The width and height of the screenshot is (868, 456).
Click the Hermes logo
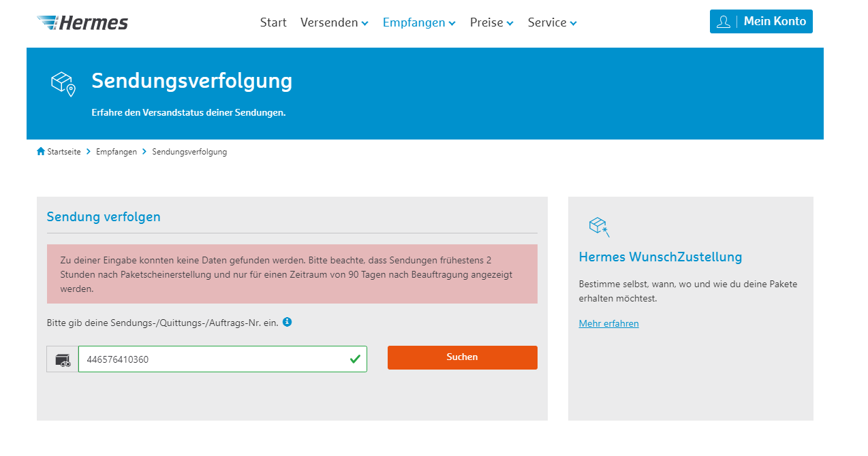click(x=82, y=22)
